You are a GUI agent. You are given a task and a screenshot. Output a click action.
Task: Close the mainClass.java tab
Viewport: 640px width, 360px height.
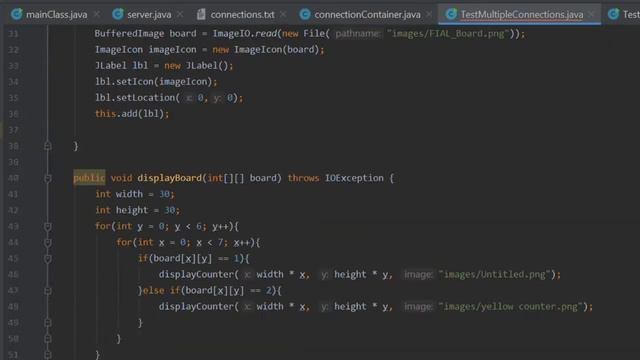coord(97,15)
